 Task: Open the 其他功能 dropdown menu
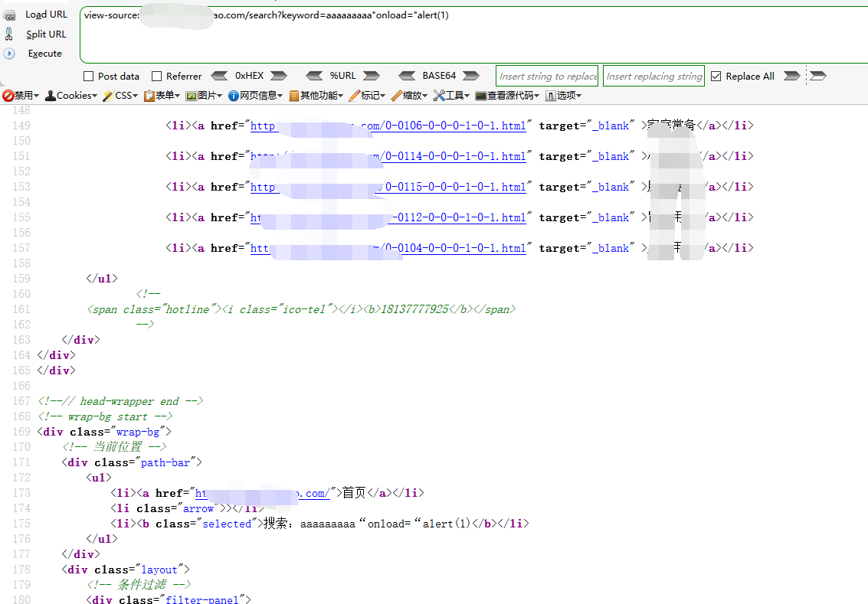point(316,96)
